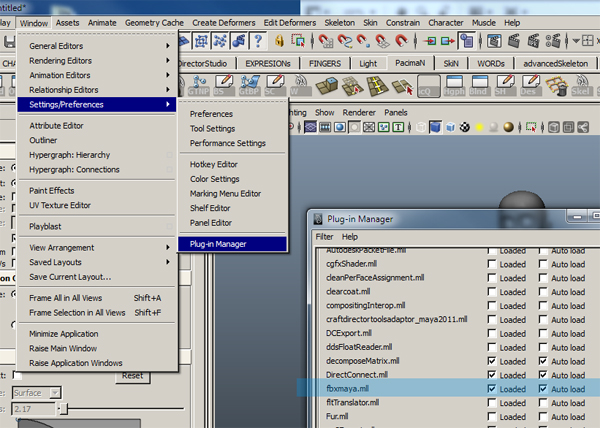This screenshot has height=428, width=600.
Task: Enable Smooth Shade All blue cube icon
Action: pyautogui.click(x=435, y=127)
